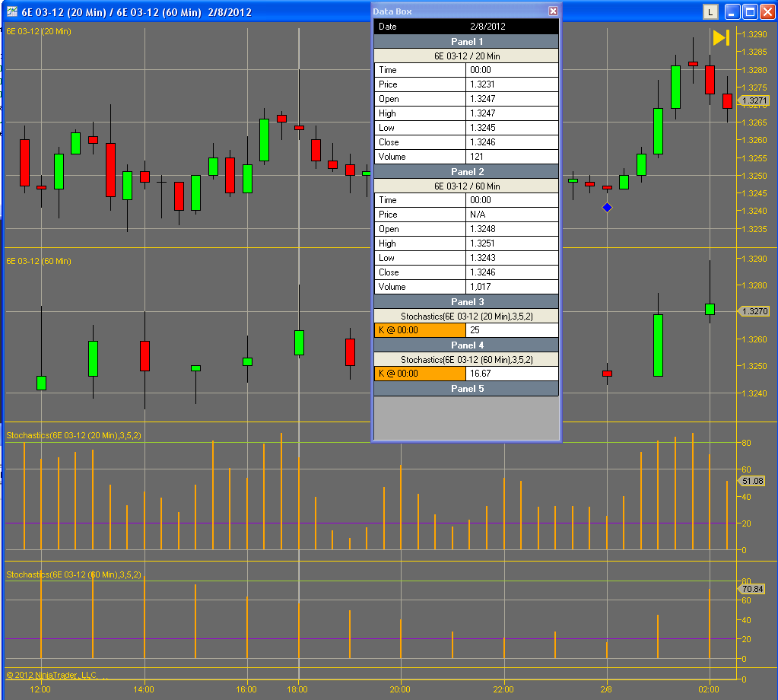Viewport: 778px width, 700px height.
Task: Select the Panel 1 header in Data Box
Action: coord(466,42)
